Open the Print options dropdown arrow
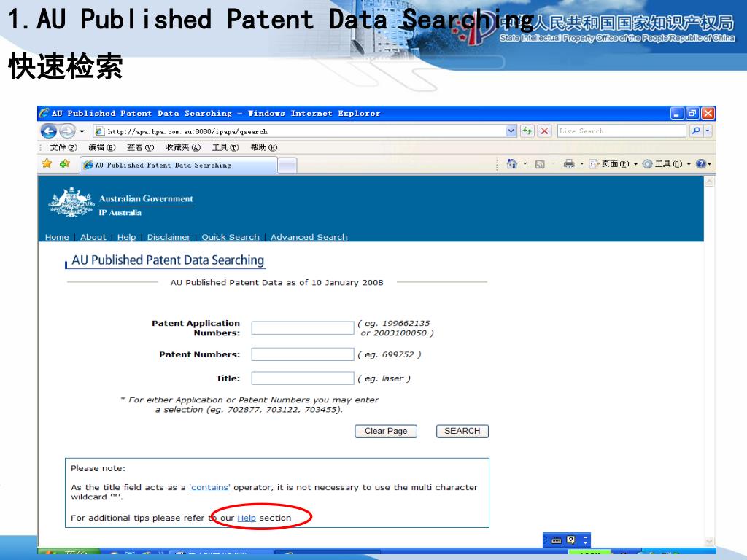The image size is (747, 560). click(x=581, y=164)
